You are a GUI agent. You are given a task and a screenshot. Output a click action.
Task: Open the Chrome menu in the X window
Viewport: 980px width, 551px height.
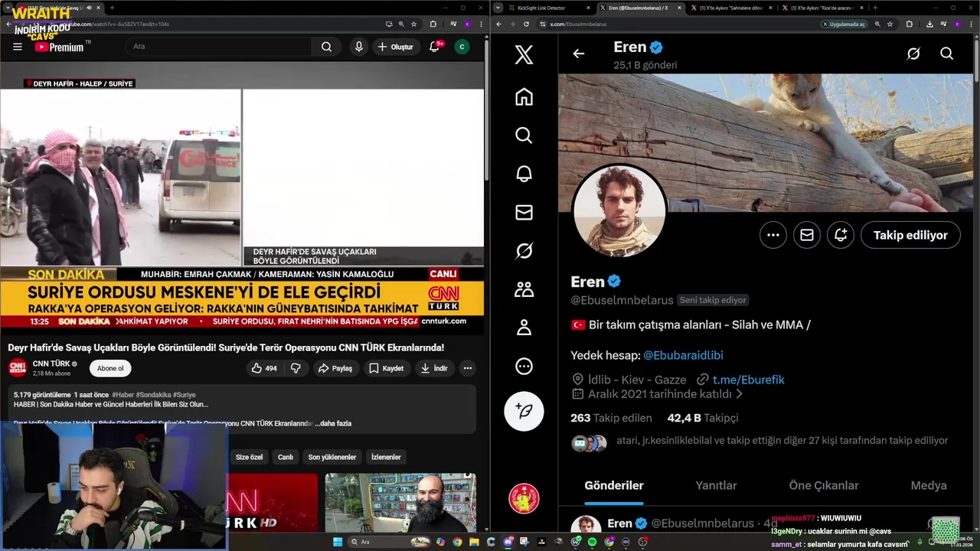[972, 24]
